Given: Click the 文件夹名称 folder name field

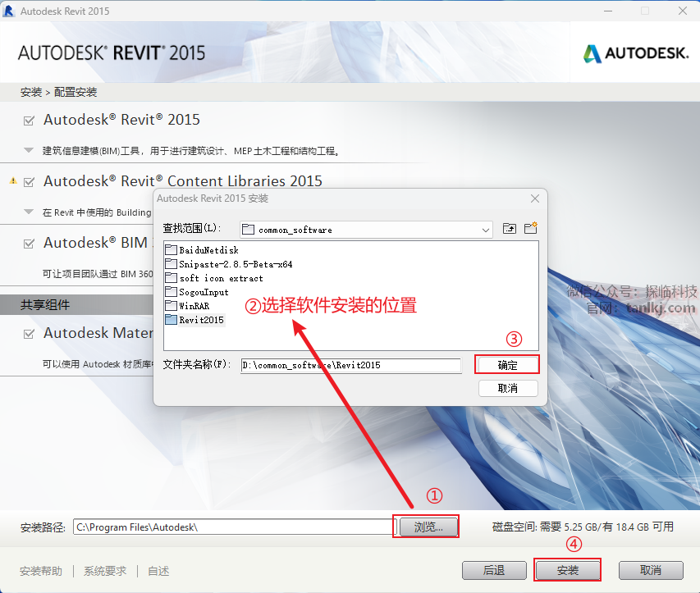Looking at the screenshot, I should point(351,366).
